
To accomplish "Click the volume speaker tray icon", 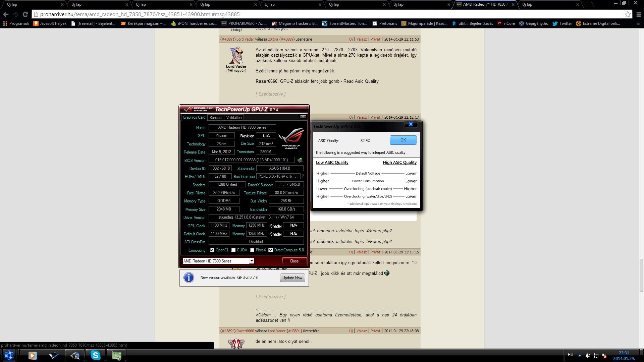I will pos(588,356).
